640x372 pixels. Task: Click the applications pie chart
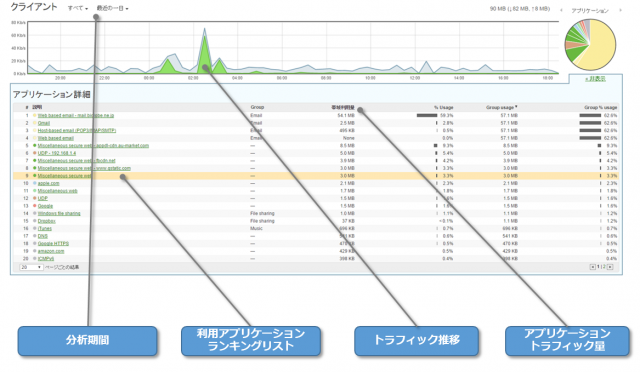590,45
